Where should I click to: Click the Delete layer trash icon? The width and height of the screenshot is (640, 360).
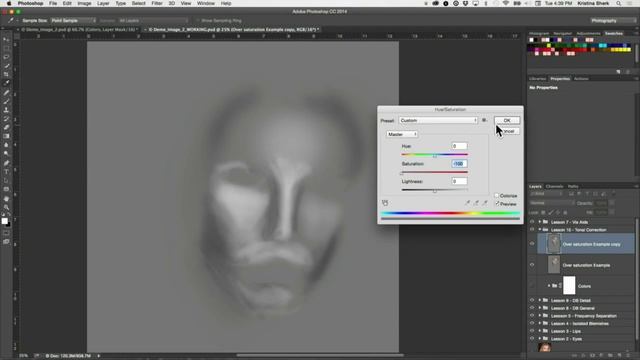[629, 356]
